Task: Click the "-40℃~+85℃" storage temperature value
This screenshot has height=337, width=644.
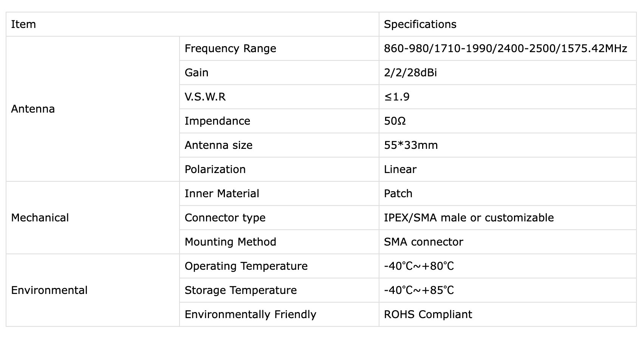Action: [419, 291]
